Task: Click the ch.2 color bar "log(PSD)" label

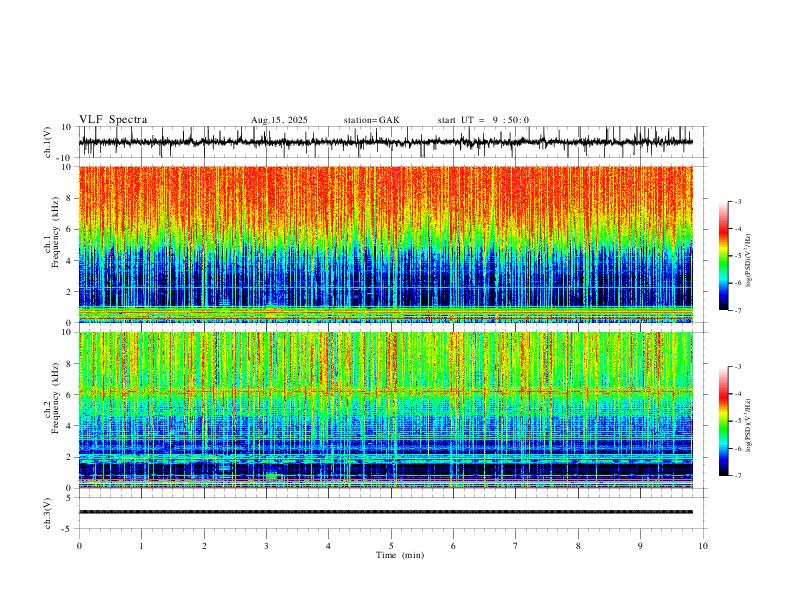Action: [748, 426]
